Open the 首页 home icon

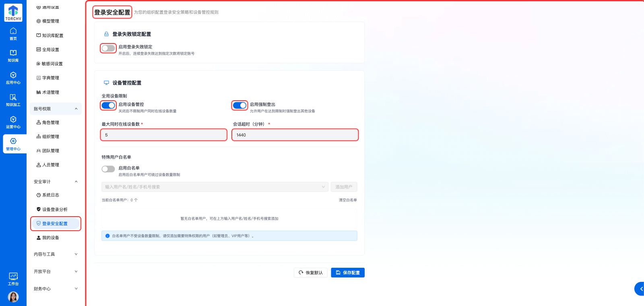(13, 34)
